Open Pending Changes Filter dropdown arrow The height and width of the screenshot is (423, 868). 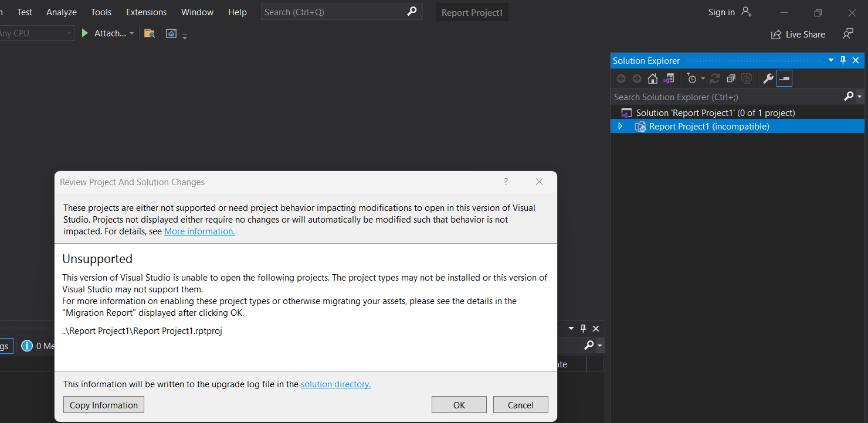703,79
